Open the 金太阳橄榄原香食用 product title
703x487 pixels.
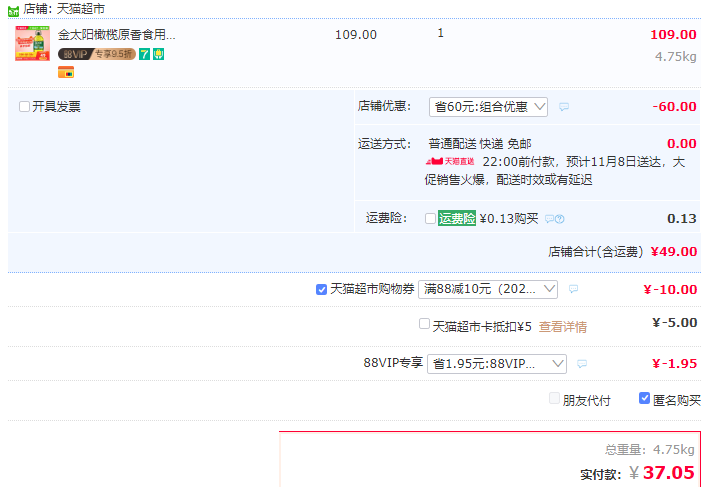pyautogui.click(x=117, y=35)
